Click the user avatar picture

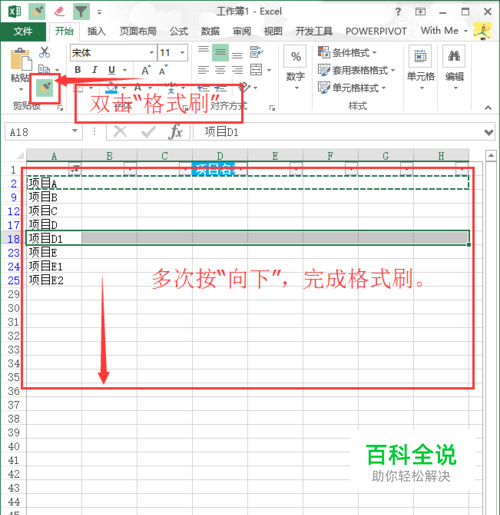coord(482,31)
